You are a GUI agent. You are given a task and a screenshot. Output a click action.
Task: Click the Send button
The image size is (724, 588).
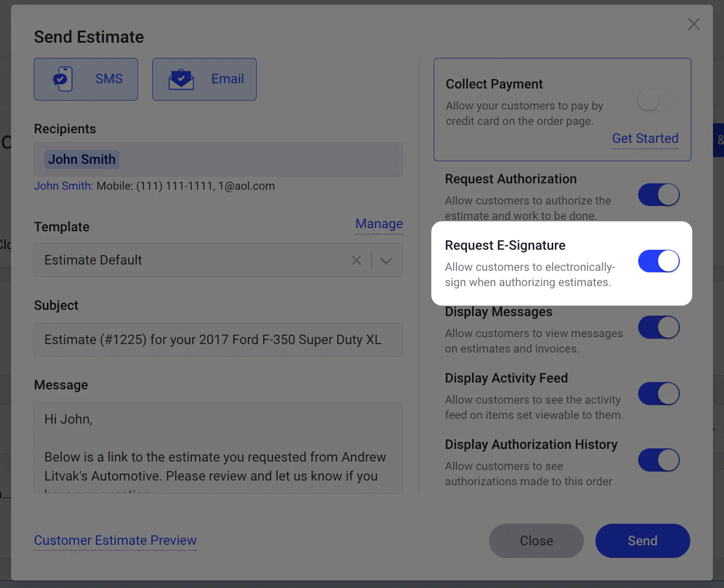pos(642,541)
